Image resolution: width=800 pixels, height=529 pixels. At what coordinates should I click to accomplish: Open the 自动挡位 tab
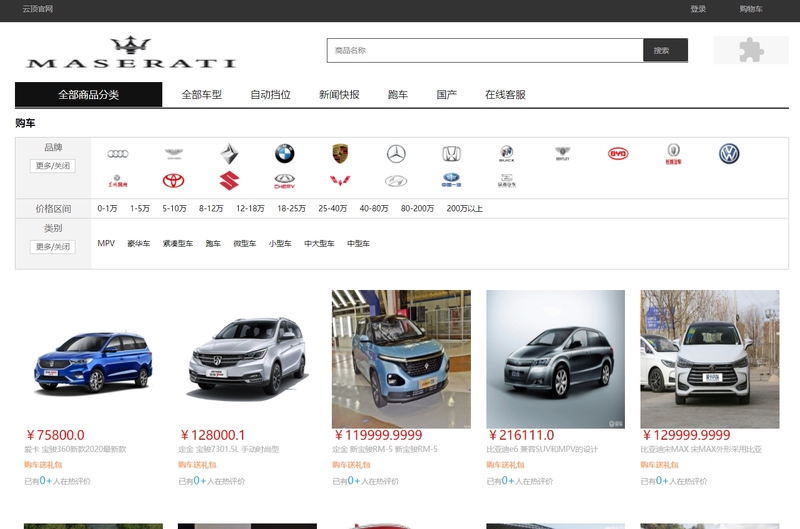pos(270,94)
